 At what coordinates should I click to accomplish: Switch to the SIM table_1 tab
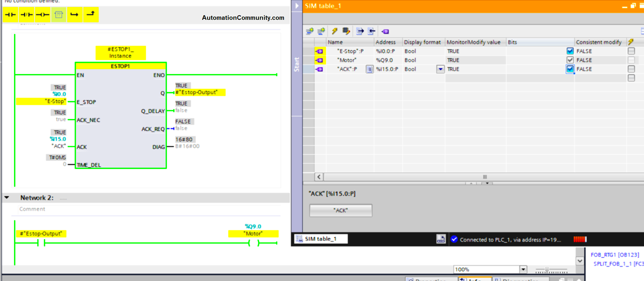[x=321, y=239]
